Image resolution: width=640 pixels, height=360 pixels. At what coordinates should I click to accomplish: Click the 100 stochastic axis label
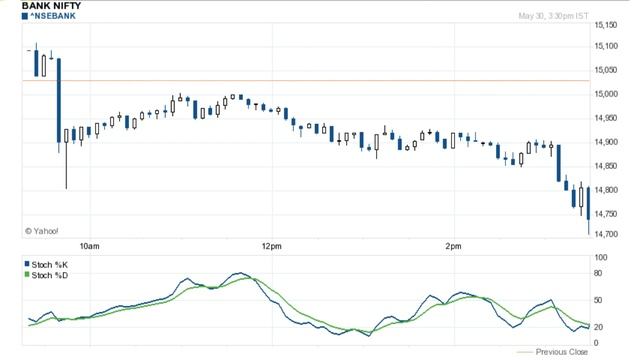(601, 258)
